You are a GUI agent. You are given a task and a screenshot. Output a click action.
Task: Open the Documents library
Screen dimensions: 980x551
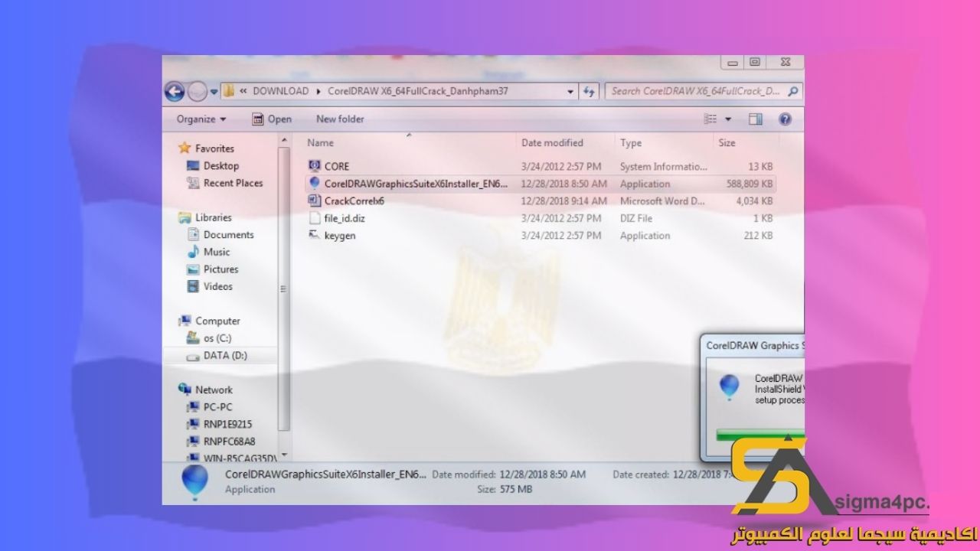coord(228,235)
